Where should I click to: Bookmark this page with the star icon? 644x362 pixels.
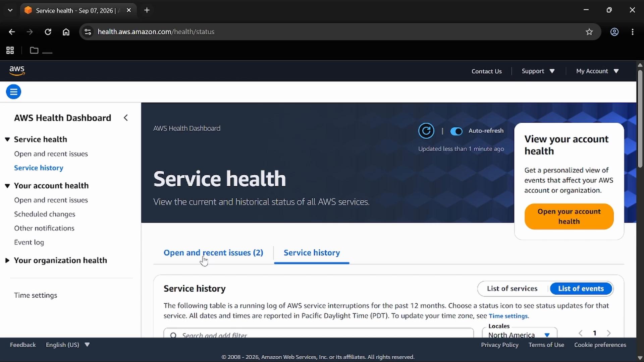click(x=589, y=32)
